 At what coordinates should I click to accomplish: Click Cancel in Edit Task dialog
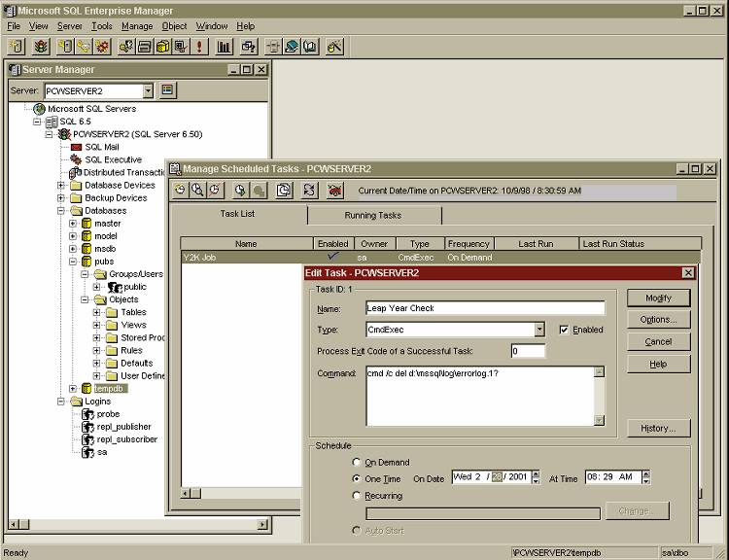click(658, 342)
